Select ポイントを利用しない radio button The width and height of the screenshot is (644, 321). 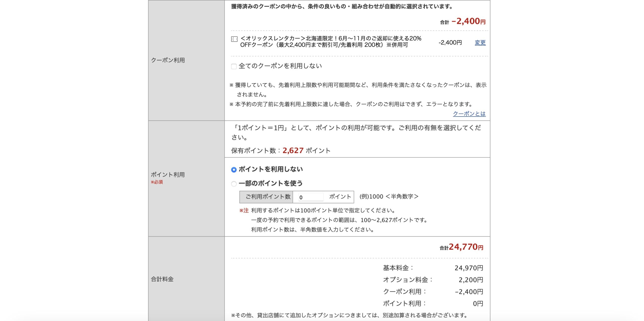click(234, 170)
